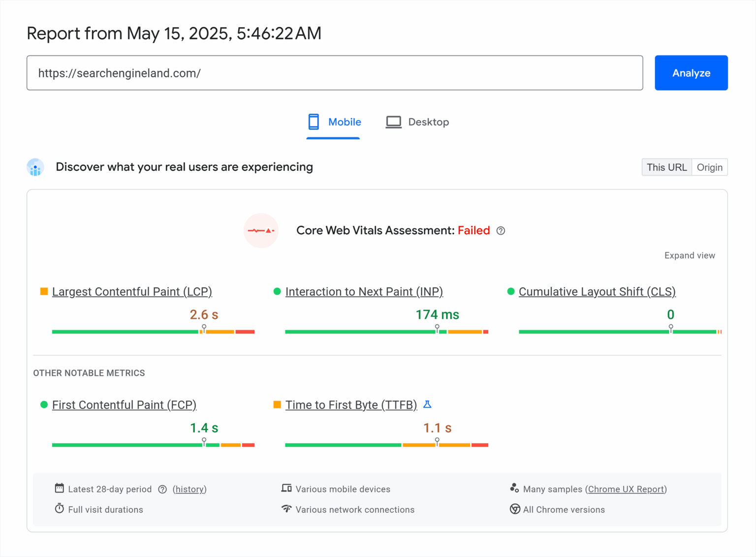Click the calendar icon
This screenshot has width=756, height=557.
(x=59, y=488)
